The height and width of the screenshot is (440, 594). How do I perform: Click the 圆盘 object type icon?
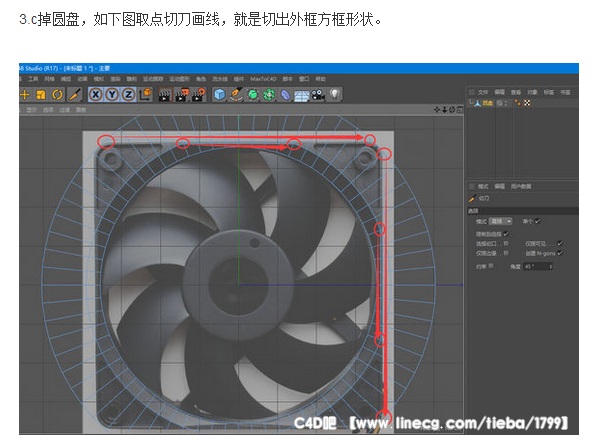(478, 103)
